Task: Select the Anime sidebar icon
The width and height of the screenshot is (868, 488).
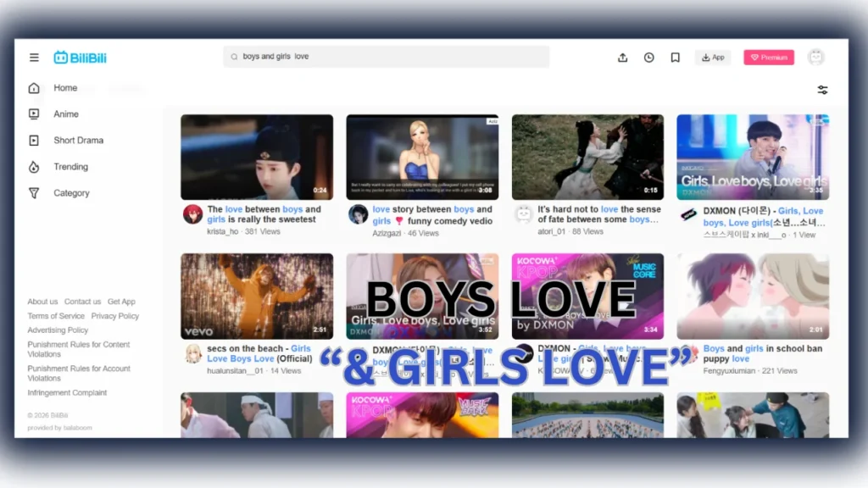Action: coord(35,114)
